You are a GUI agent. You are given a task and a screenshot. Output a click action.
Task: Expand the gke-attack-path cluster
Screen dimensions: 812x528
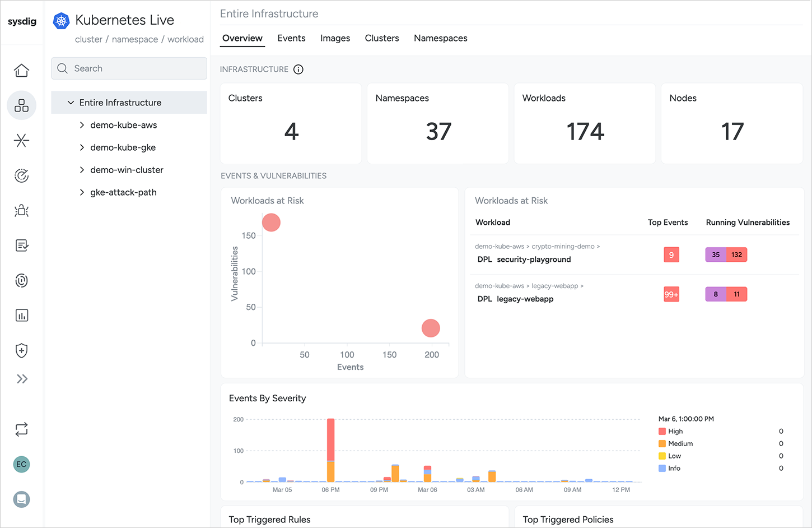tap(82, 192)
